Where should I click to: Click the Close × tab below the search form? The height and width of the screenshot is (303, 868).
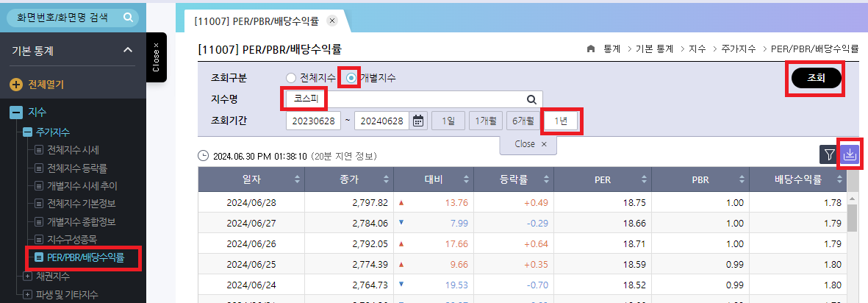coord(528,144)
